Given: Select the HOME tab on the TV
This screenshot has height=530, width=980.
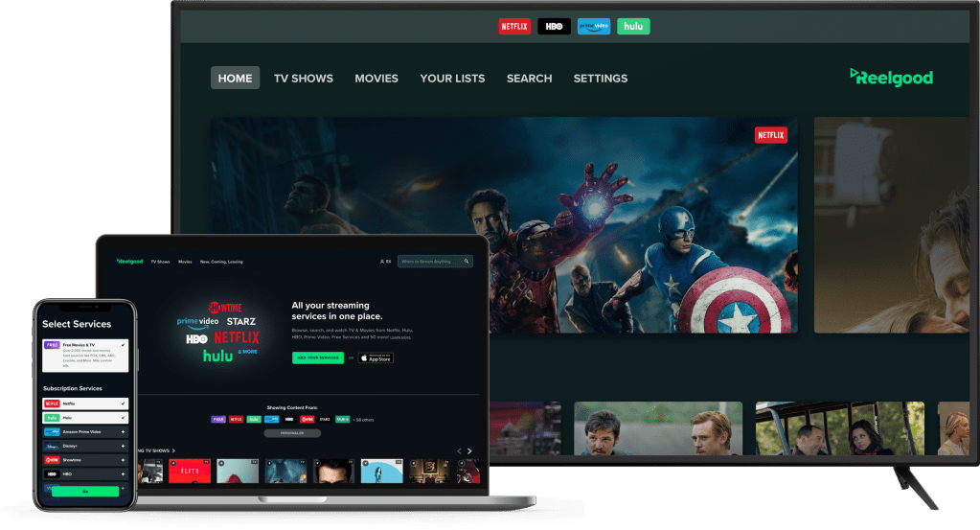Looking at the screenshot, I should [235, 79].
